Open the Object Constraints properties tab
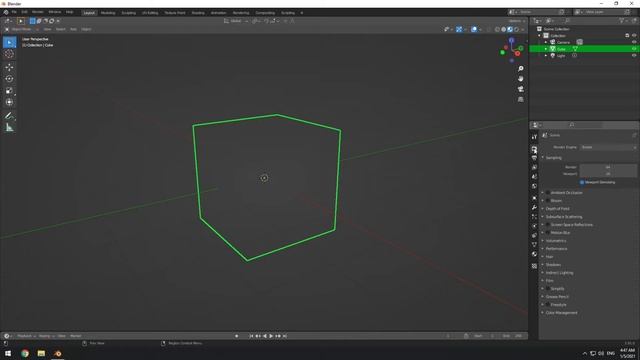The height and width of the screenshot is (360, 640). tap(534, 236)
